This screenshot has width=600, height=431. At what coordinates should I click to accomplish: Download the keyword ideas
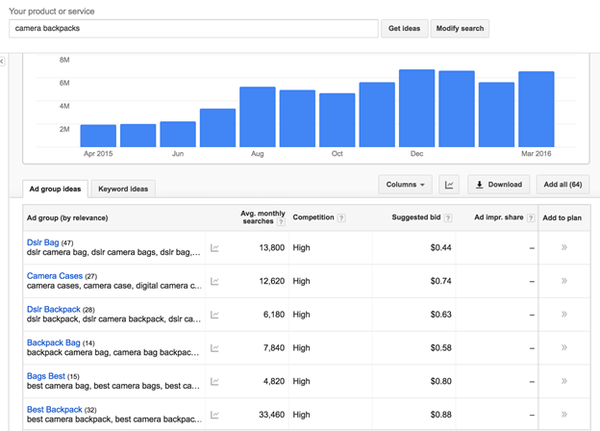(498, 185)
